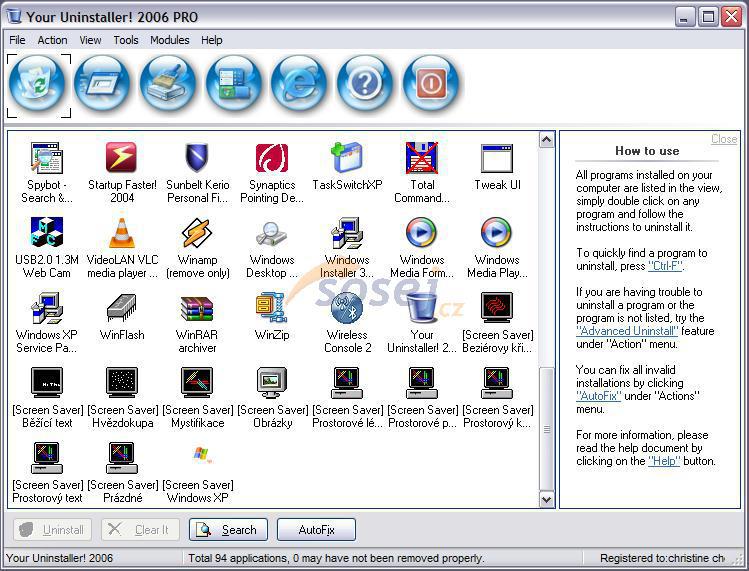Screen dimensions: 749x571
Task: Follow the "AutoFix" link in help panel
Action: click(x=599, y=396)
